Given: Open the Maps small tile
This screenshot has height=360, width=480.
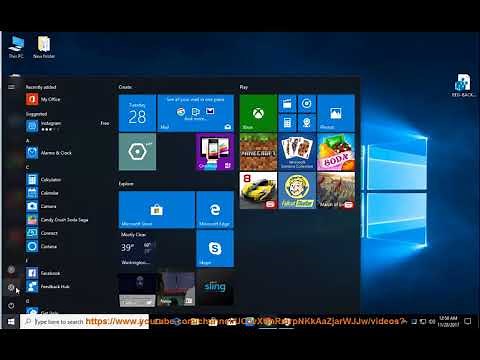Looking at the screenshot, I should (307, 123).
